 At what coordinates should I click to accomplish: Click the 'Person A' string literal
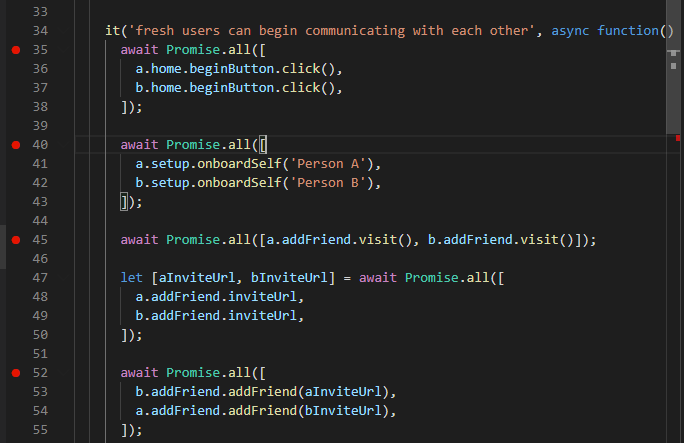point(328,164)
